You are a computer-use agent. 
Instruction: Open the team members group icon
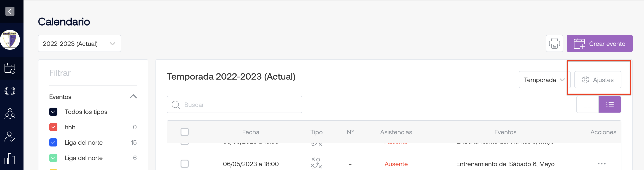(x=10, y=113)
